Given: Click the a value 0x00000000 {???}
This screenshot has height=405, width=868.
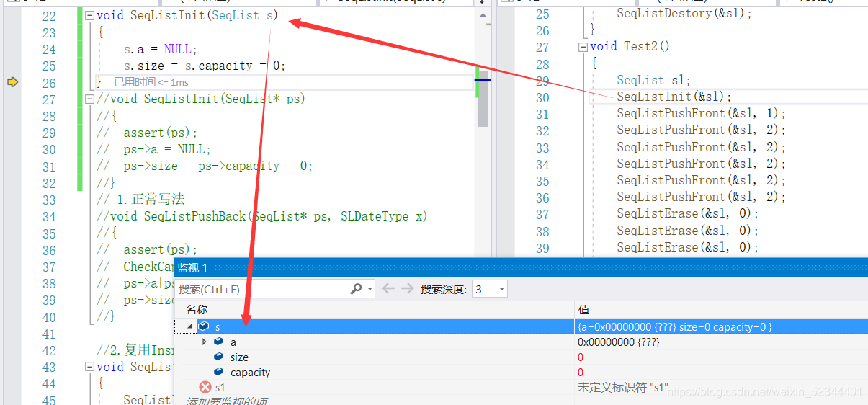Looking at the screenshot, I should click(x=619, y=342).
